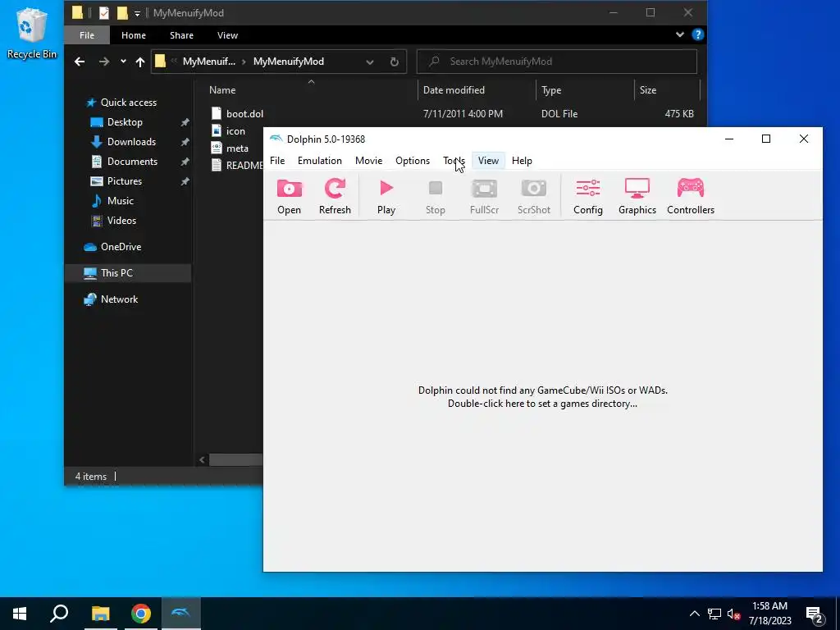This screenshot has height=630, width=840.
Task: Click the Stop toolbar icon in Dolphin
Action: click(x=435, y=197)
